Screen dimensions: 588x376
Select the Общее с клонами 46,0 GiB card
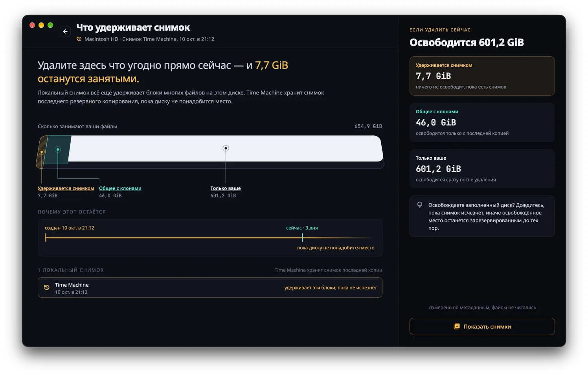coord(482,122)
